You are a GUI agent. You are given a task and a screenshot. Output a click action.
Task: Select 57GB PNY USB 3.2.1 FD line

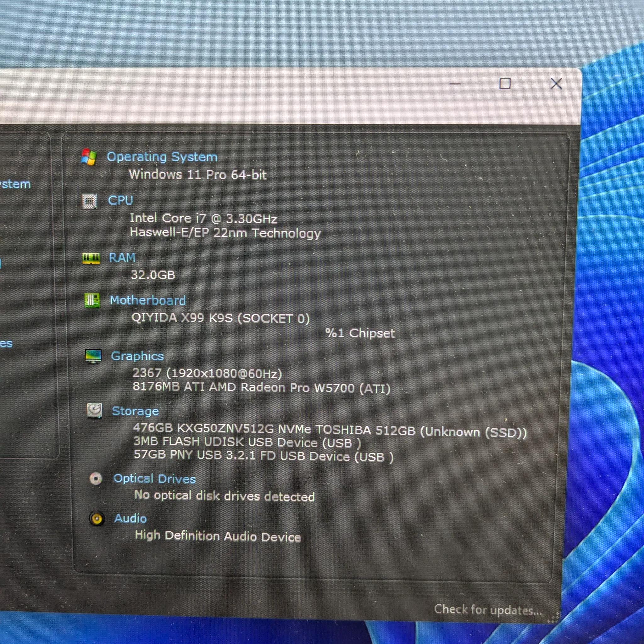264,456
